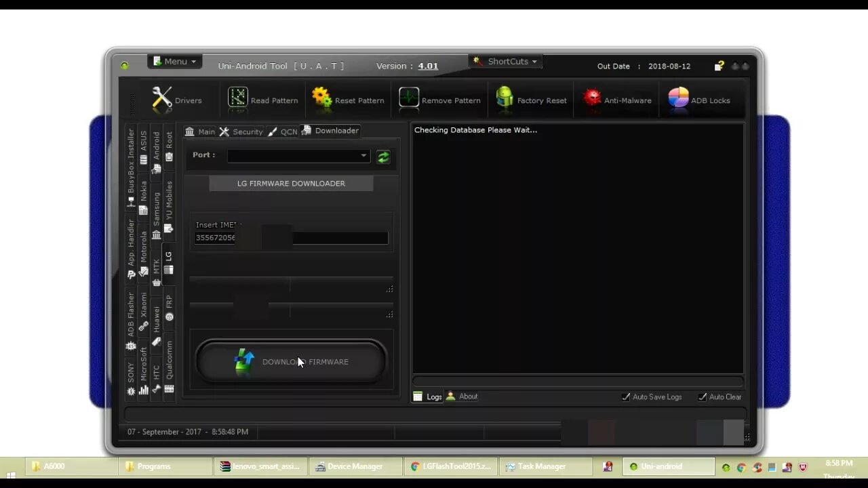
Task: Open the YU Mobiles side tab
Action: (x=169, y=206)
